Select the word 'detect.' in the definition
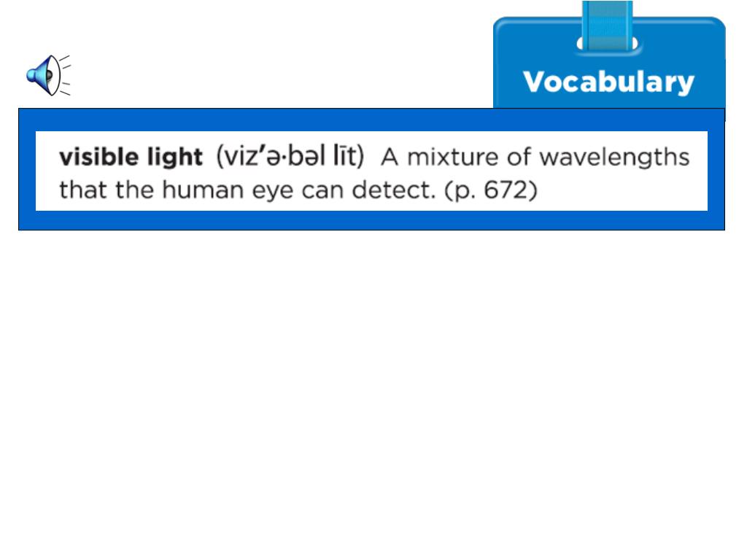Screen dimensions: 747x560 [393, 190]
